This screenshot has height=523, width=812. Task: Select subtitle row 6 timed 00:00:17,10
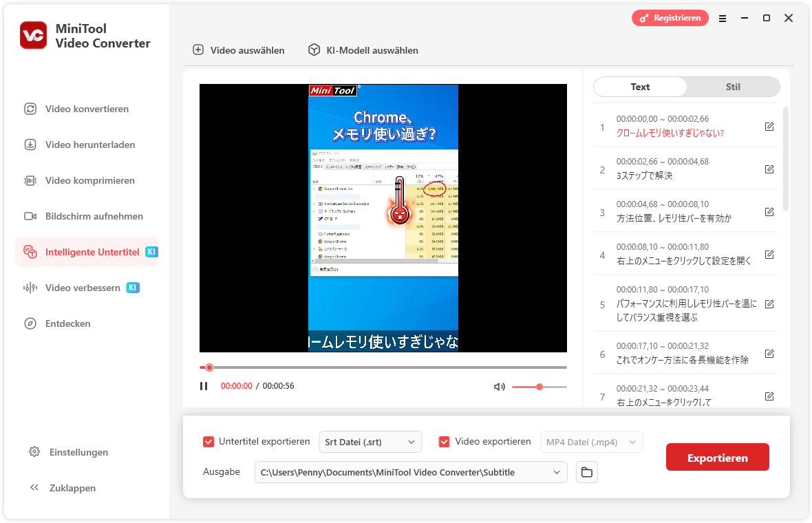point(685,353)
